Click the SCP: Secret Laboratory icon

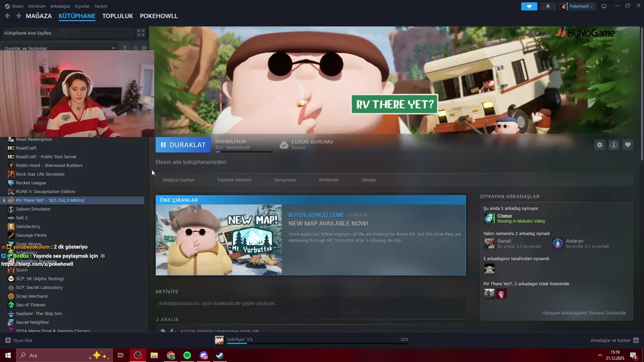click(x=11, y=287)
